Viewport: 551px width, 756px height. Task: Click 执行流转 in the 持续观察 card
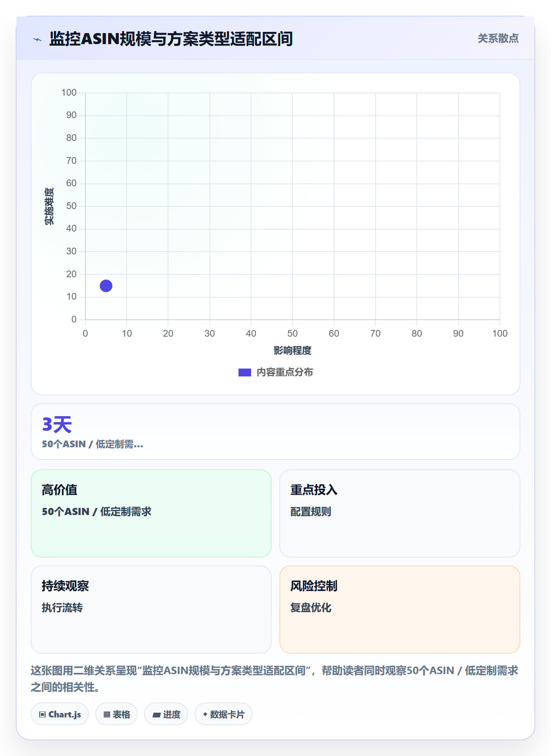[62, 608]
